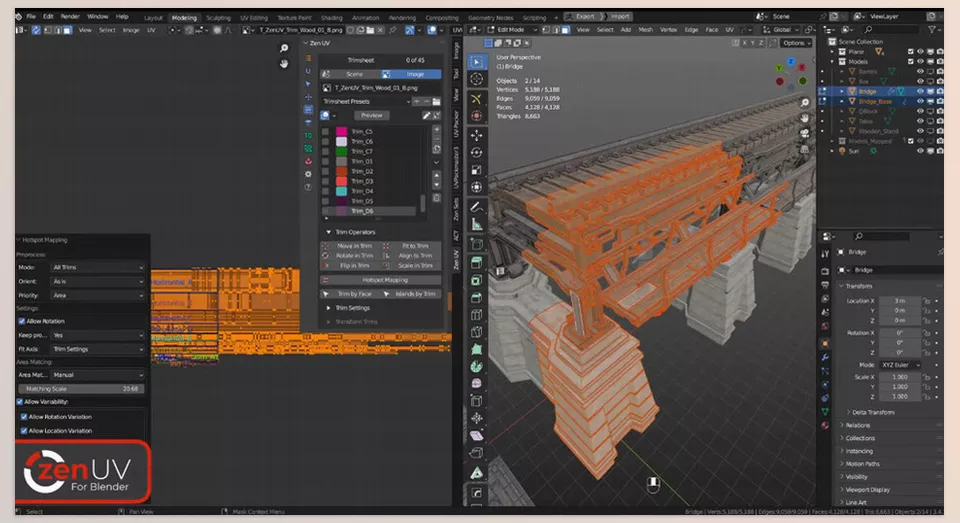Image resolution: width=960 pixels, height=523 pixels.
Task: Select the 3D Cursor tool
Action: pyautogui.click(x=476, y=78)
